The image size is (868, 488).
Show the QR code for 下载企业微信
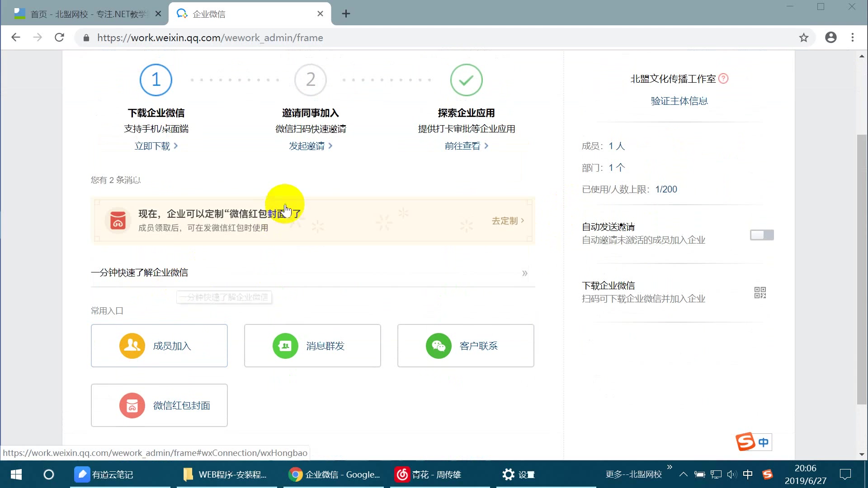coord(760,292)
